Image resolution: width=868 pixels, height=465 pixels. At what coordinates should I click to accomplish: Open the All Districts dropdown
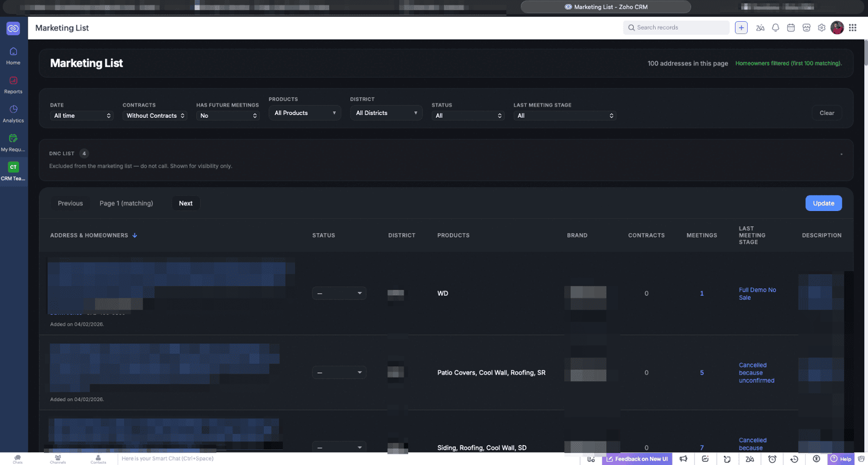click(386, 113)
